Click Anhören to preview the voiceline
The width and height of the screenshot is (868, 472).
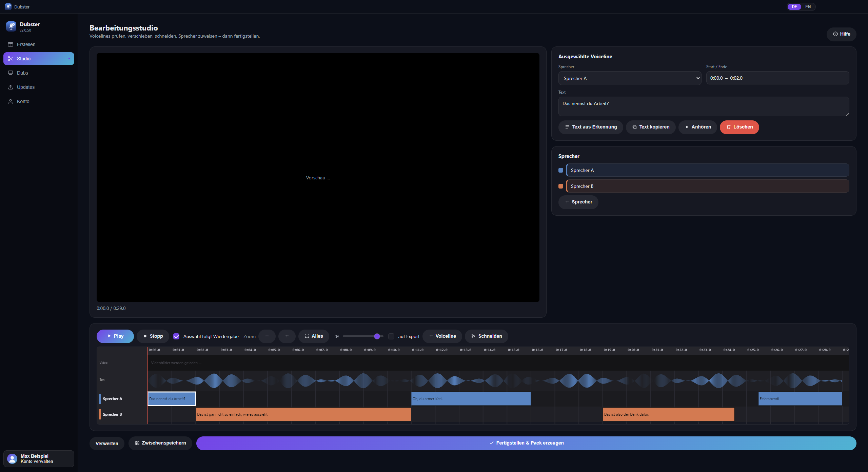point(698,127)
